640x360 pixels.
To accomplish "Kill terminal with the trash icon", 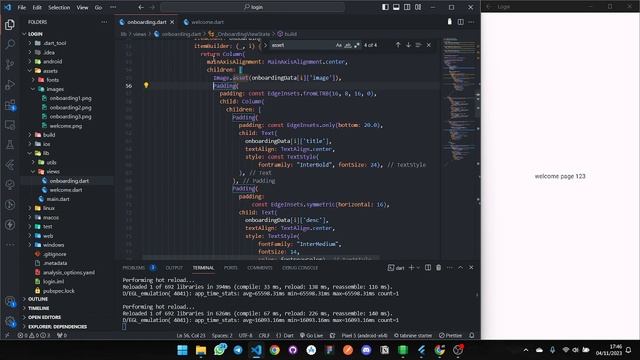I will coord(438,268).
